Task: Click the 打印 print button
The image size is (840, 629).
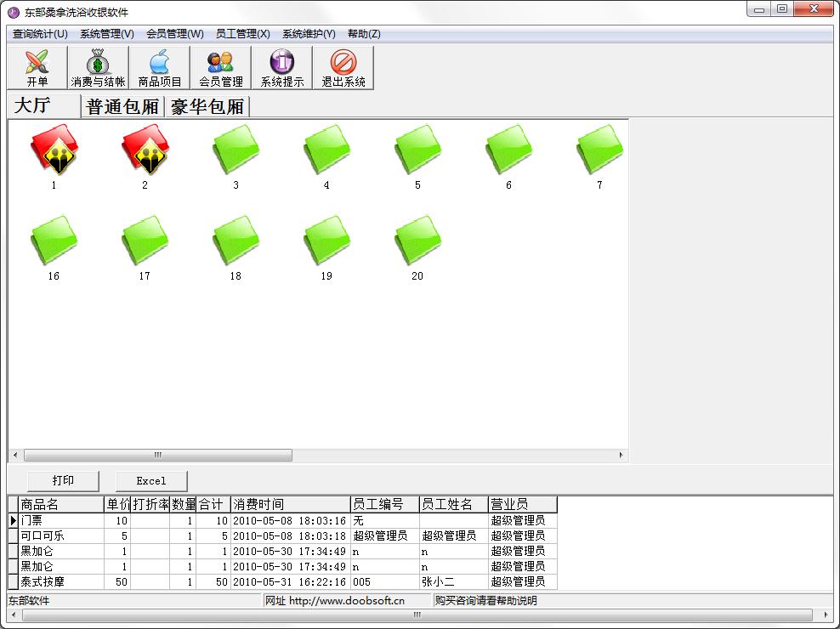Action: click(63, 480)
